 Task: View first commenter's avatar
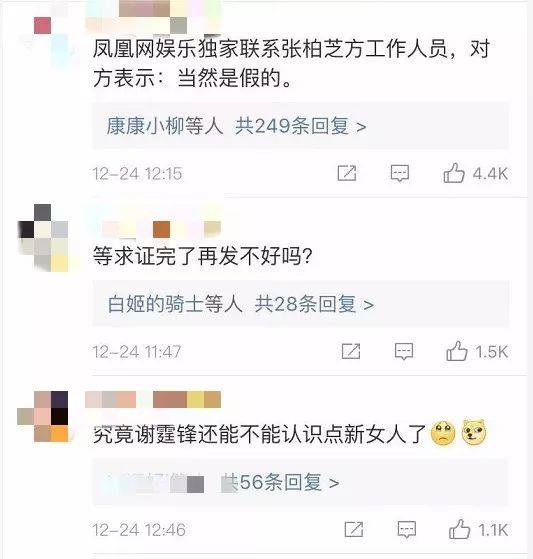point(46,34)
